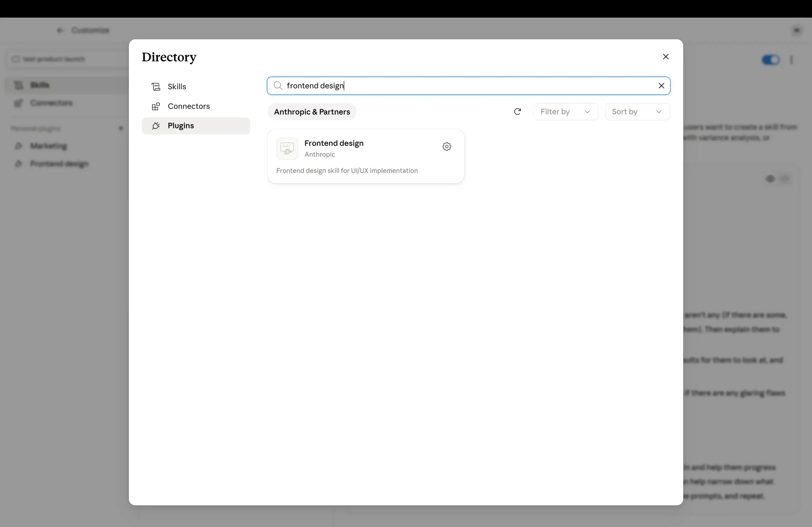Open the Frontend design plugin card title
812x527 pixels.
click(334, 143)
